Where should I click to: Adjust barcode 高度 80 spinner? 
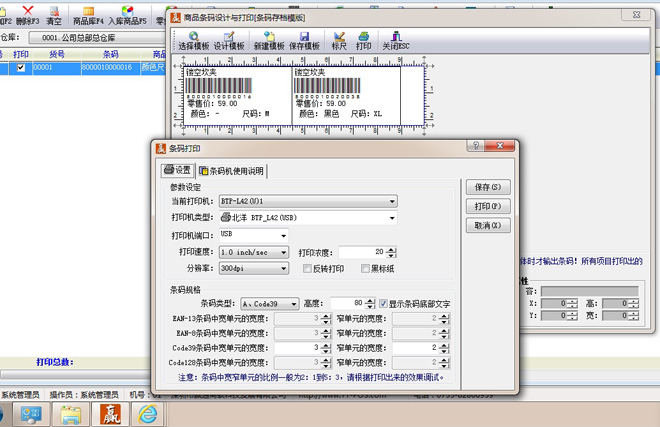tap(370, 303)
